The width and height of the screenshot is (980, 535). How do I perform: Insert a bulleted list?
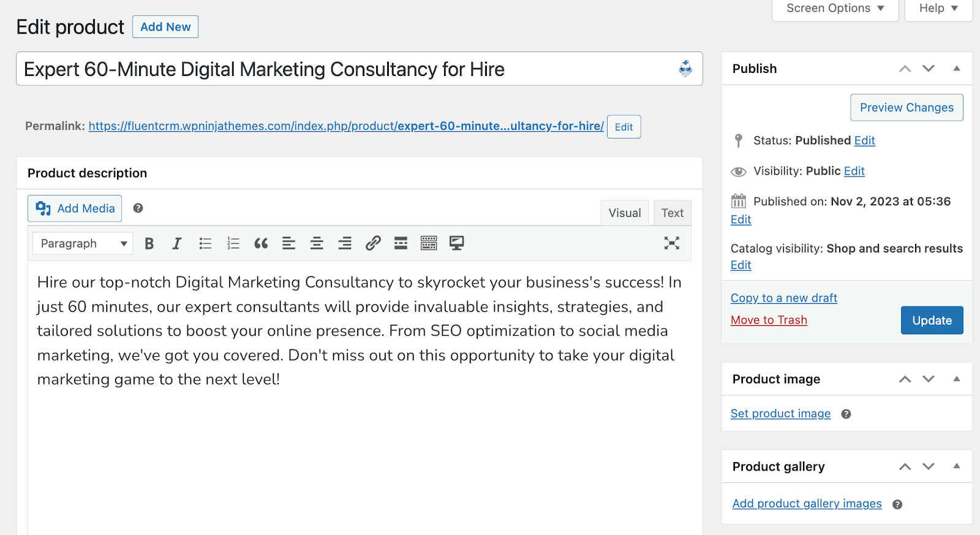[205, 243]
